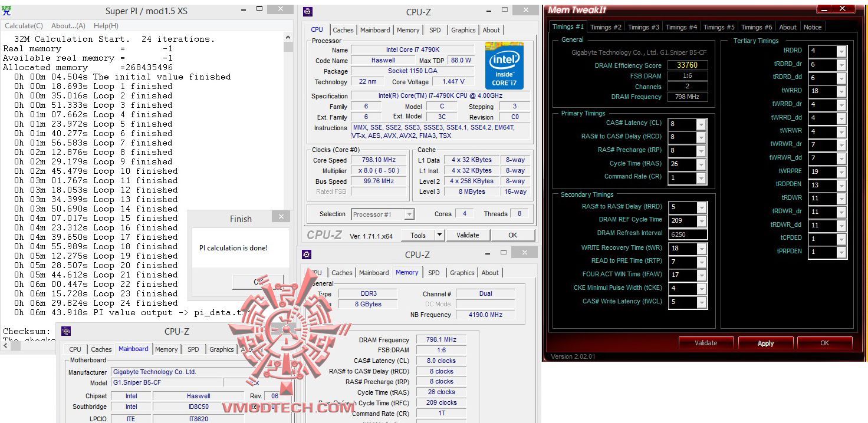The width and height of the screenshot is (868, 423).
Task: Open the About...(A) menu in Super PI
Action: (68, 26)
